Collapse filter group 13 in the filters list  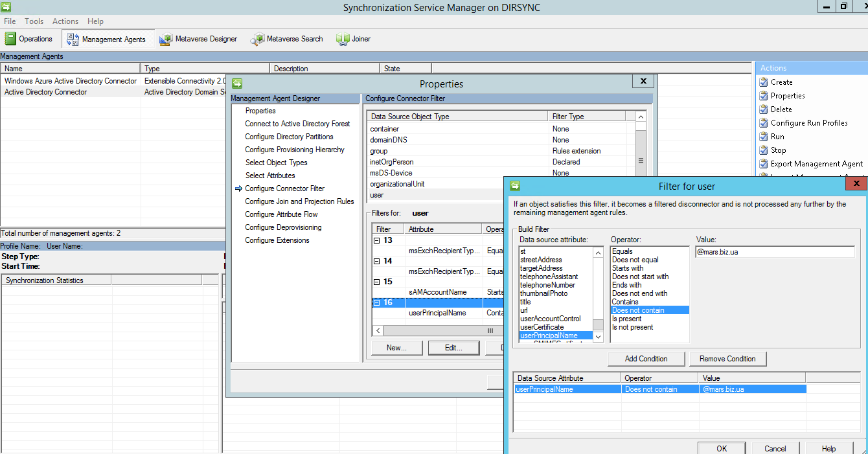pyautogui.click(x=377, y=240)
